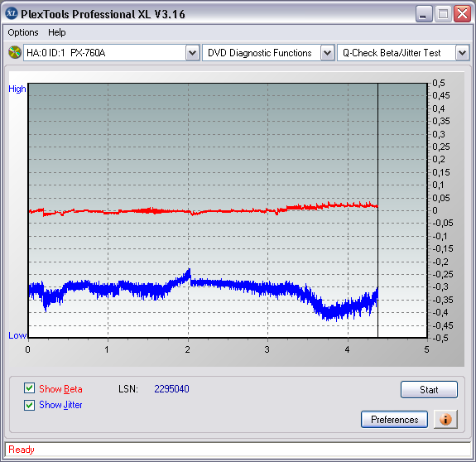The width and height of the screenshot is (476, 462).
Task: Open the DVD Diagnostic Functions combo box
Action: 268,53
